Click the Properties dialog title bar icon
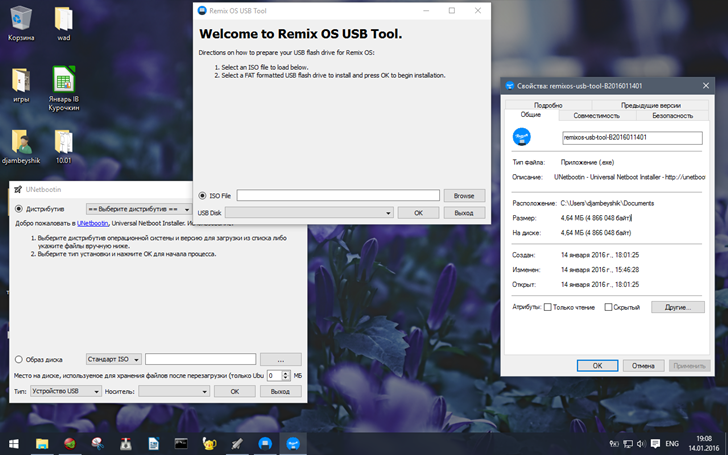Image resolution: width=728 pixels, height=455 pixels. [510, 86]
